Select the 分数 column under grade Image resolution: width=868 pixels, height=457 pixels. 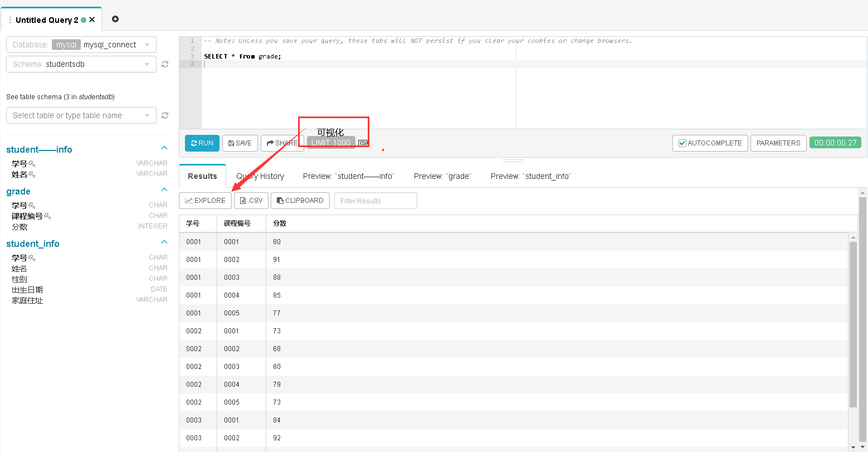19,227
